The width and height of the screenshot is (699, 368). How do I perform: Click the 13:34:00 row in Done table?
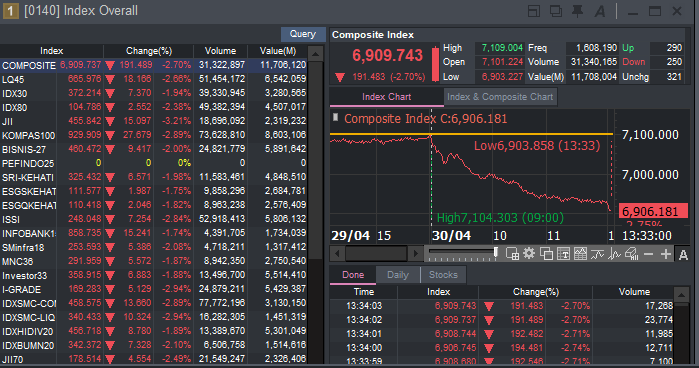click(502, 348)
